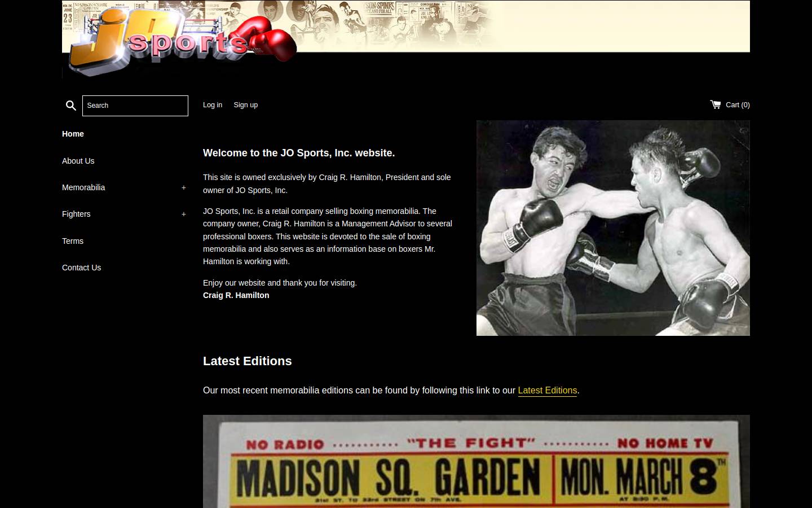Open Memorabilia menu item
812x508 pixels.
[x=83, y=187]
